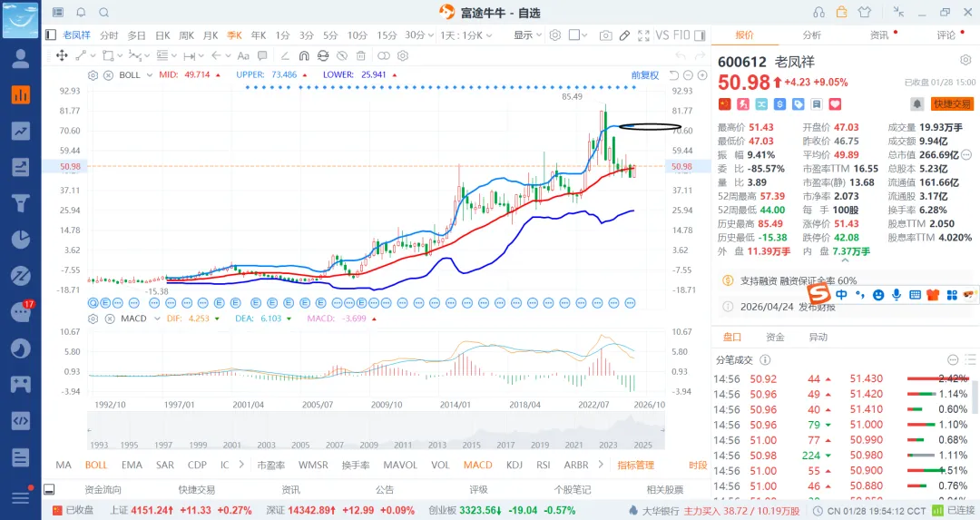Expand the arrow tool dropdown
This screenshot has width=980, height=520.
pyautogui.click(x=230, y=55)
